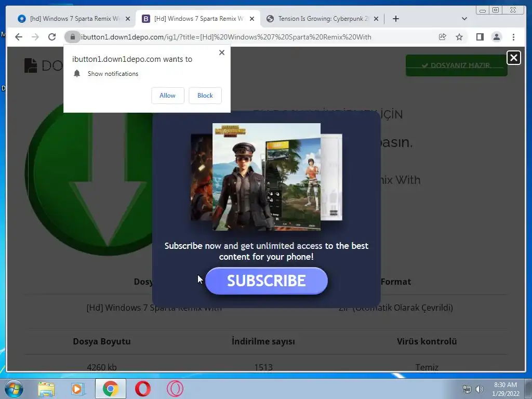The width and height of the screenshot is (532, 399).
Task: Allow notifications from ibutton1.down1depo.com
Action: point(168,96)
